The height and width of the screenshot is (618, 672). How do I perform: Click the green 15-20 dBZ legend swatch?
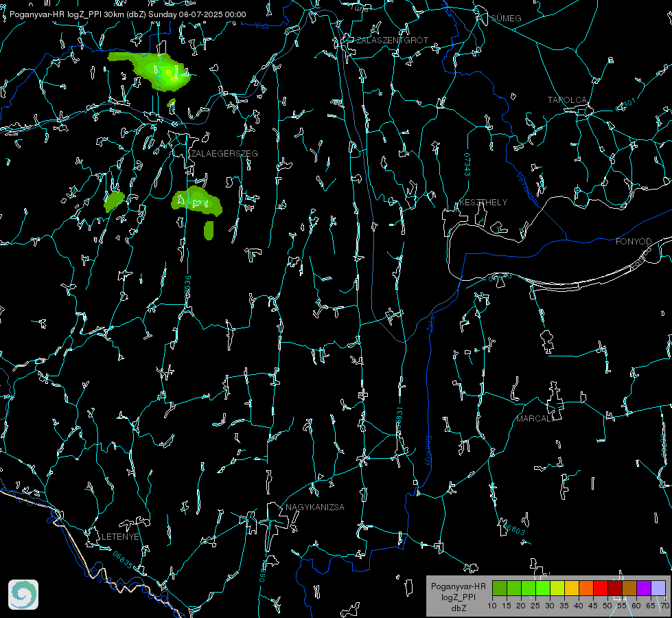pos(514,588)
